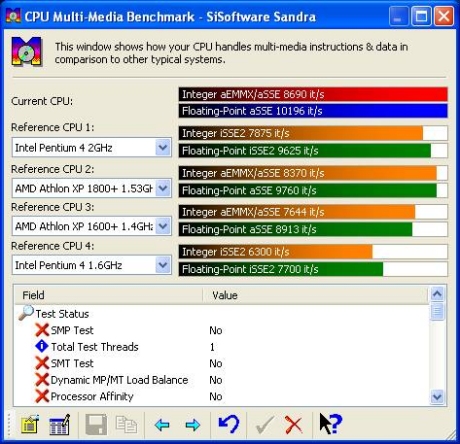
Task: Click the red Integer aEMMX/aSSE 8690 bar
Action: pos(313,94)
